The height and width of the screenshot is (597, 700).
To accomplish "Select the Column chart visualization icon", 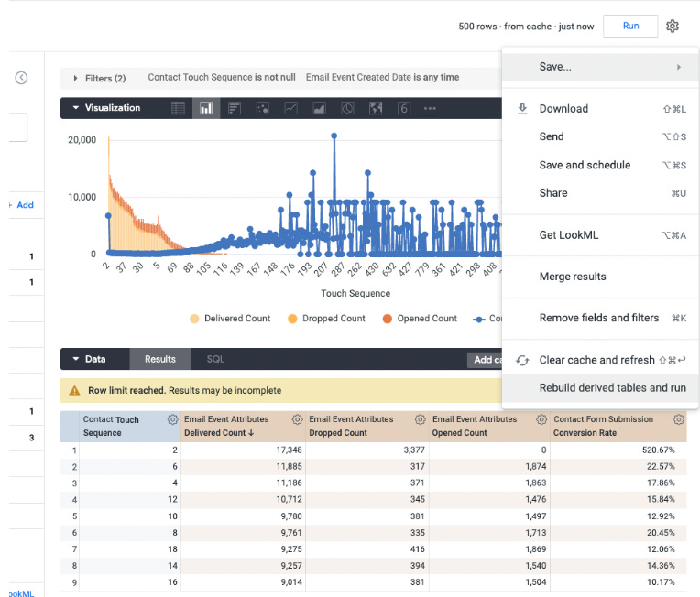I will coord(206,108).
